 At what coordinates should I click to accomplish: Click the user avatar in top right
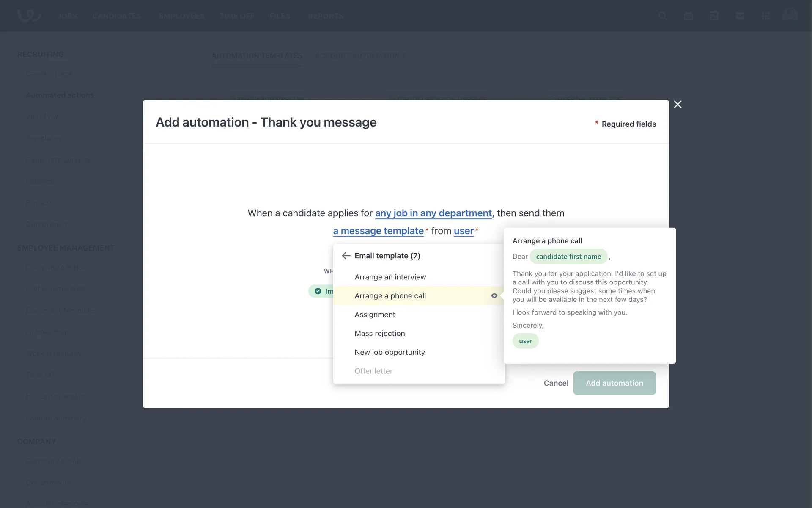point(790,15)
